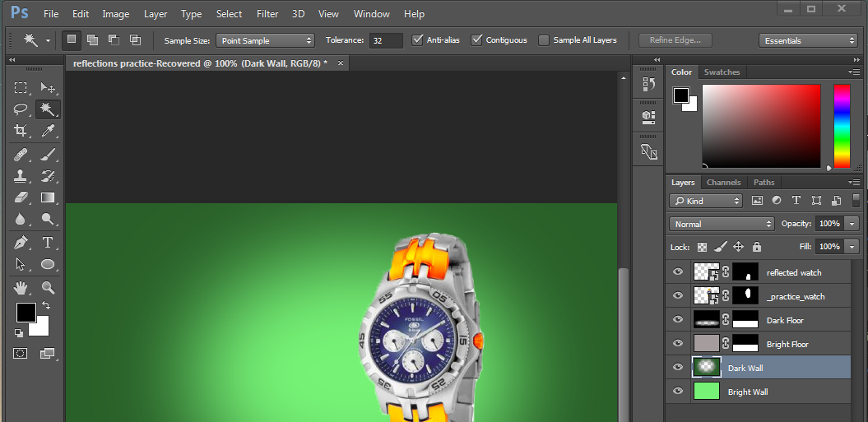Image resolution: width=868 pixels, height=422 pixels.
Task: Filter layers by type layers icon
Action: coord(796,201)
